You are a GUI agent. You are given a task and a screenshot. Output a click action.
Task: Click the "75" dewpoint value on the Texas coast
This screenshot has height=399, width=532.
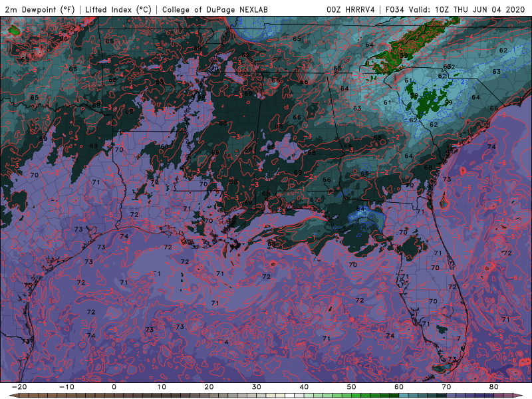point(28,285)
